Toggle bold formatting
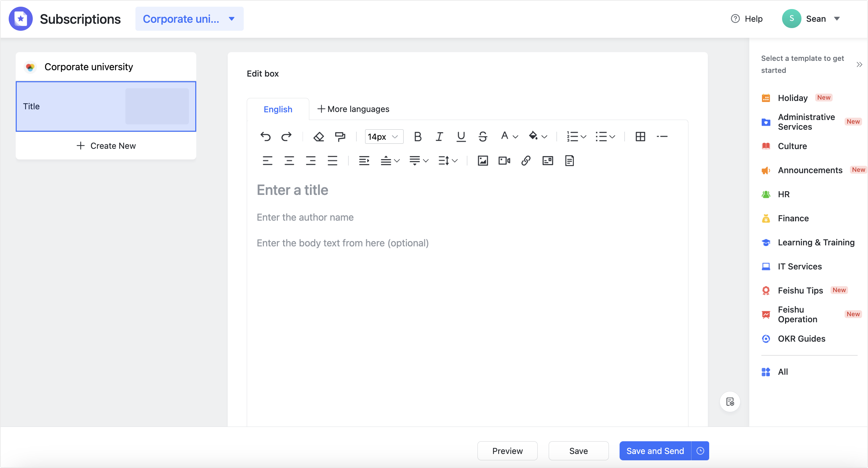 (418, 136)
